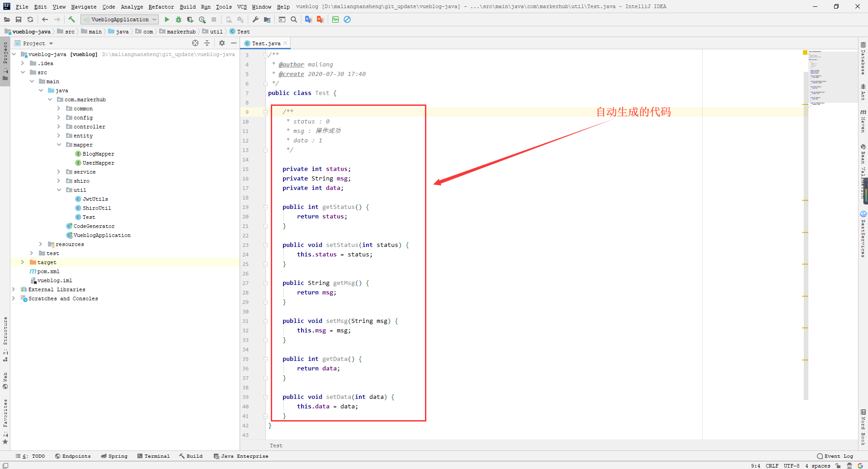Expand Scratches and Consoles node
This screenshot has width=868, height=469.
pos(14,298)
